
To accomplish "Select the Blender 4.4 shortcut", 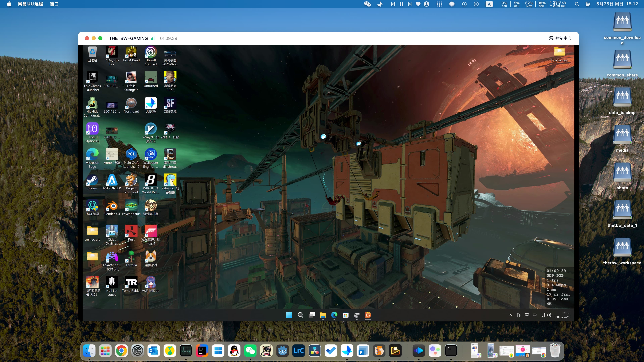I will pyautogui.click(x=112, y=208).
